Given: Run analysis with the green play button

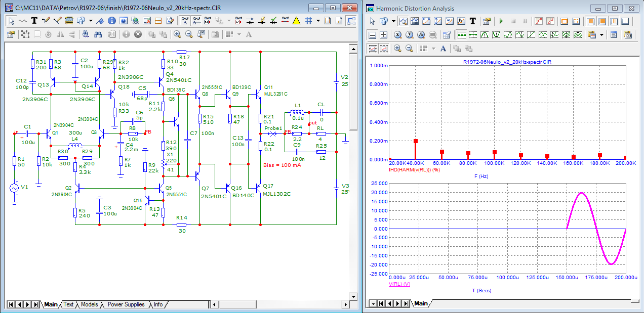Looking at the screenshot, I should click(501, 21).
